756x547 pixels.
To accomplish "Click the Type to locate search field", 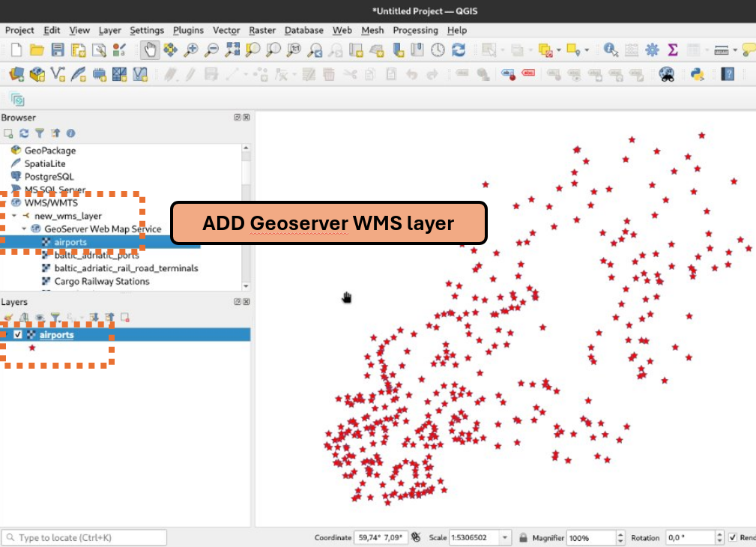I will point(85,537).
